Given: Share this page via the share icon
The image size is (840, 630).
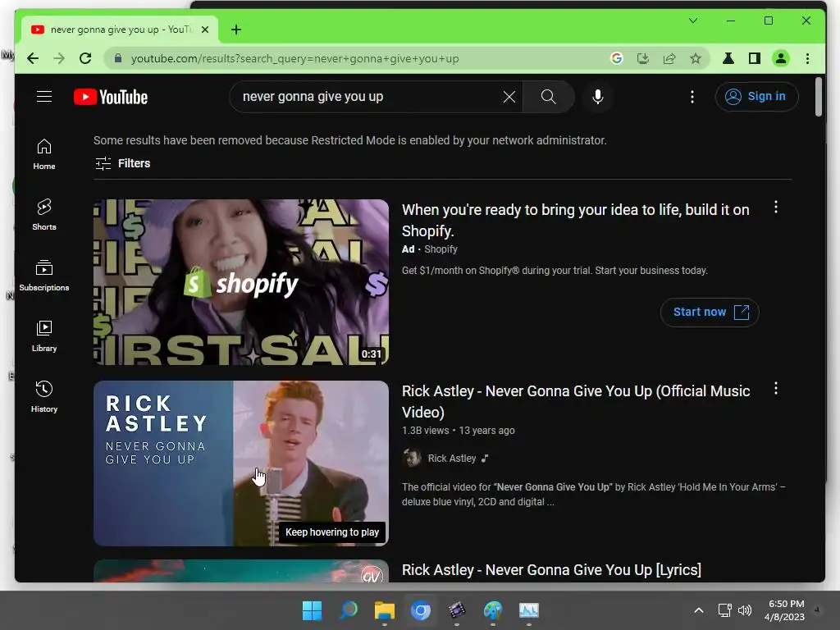Looking at the screenshot, I should pyautogui.click(x=669, y=58).
